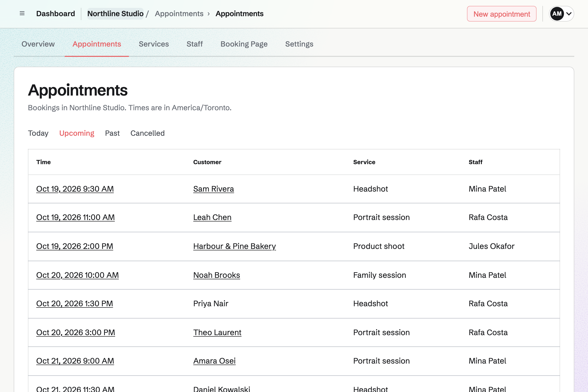Screen dimensions: 588x392
Task: View customer Noah Brooks
Action: [x=217, y=275]
